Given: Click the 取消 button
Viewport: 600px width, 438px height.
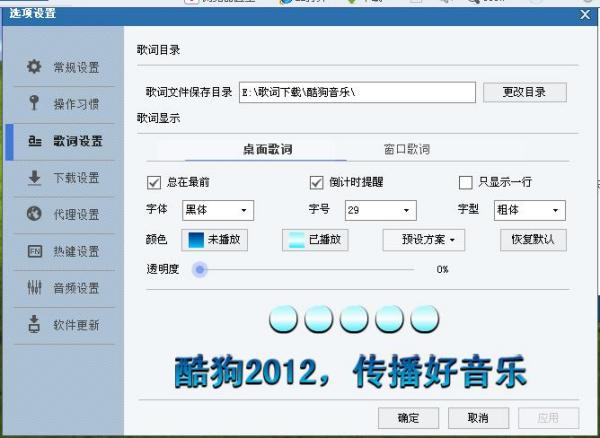Looking at the screenshot, I should [478, 418].
